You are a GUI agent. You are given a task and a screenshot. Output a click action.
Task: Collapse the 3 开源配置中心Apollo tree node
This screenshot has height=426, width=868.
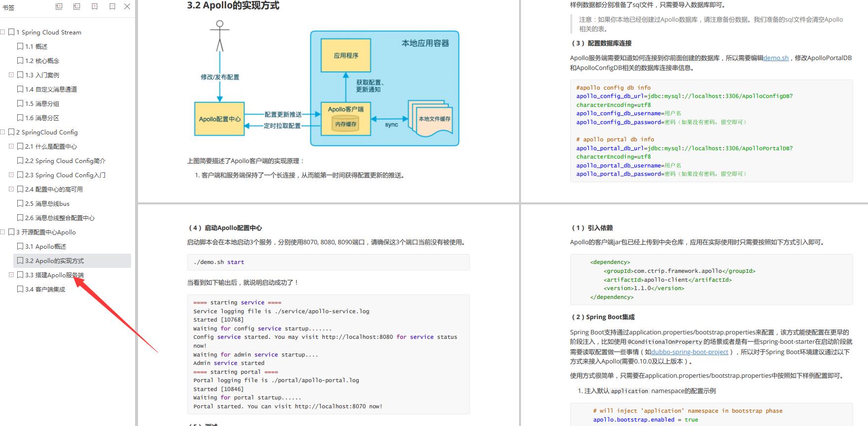click(x=2, y=232)
